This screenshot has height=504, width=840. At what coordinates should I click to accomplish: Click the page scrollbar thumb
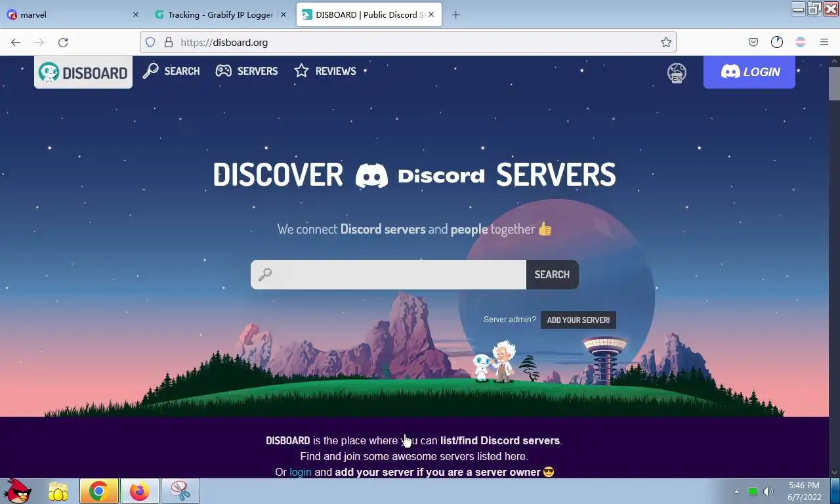click(x=834, y=83)
